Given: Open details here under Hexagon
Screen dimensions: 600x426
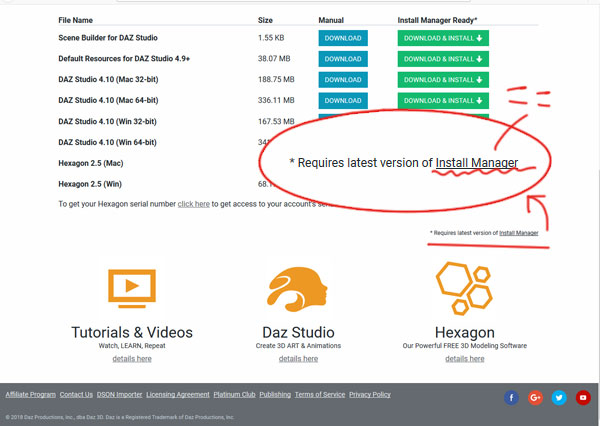Looking at the screenshot, I should pyautogui.click(x=465, y=359).
